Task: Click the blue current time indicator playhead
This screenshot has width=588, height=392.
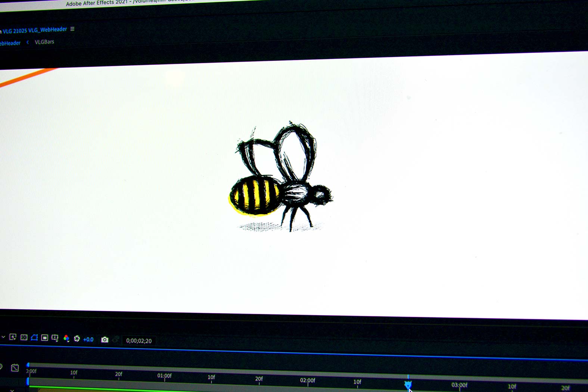Action: pos(408,384)
